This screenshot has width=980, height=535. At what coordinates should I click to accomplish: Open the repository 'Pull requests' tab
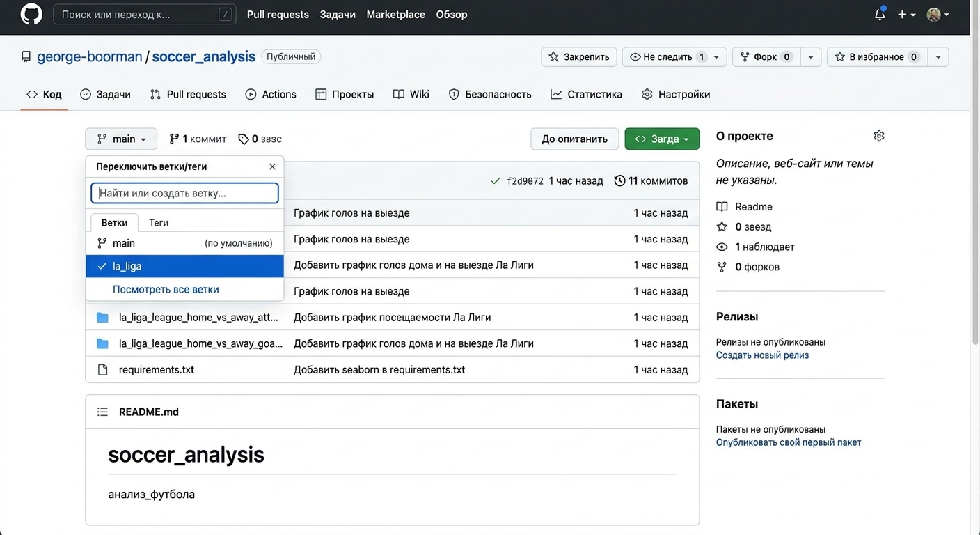(x=188, y=94)
